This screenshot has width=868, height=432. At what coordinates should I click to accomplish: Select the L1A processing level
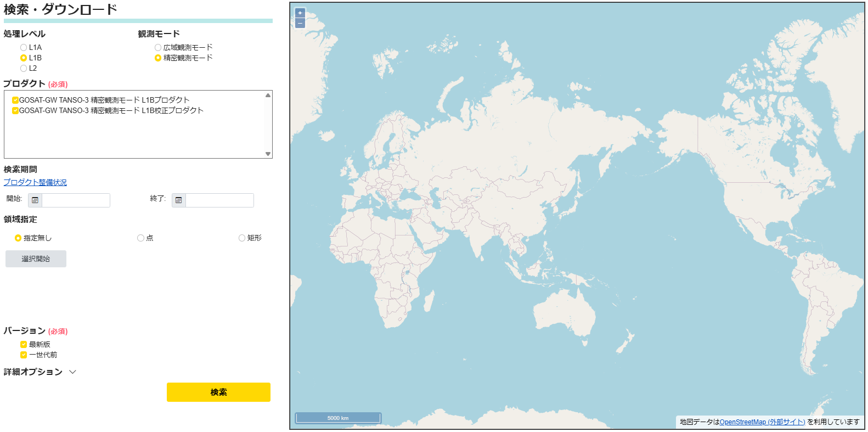coord(24,48)
